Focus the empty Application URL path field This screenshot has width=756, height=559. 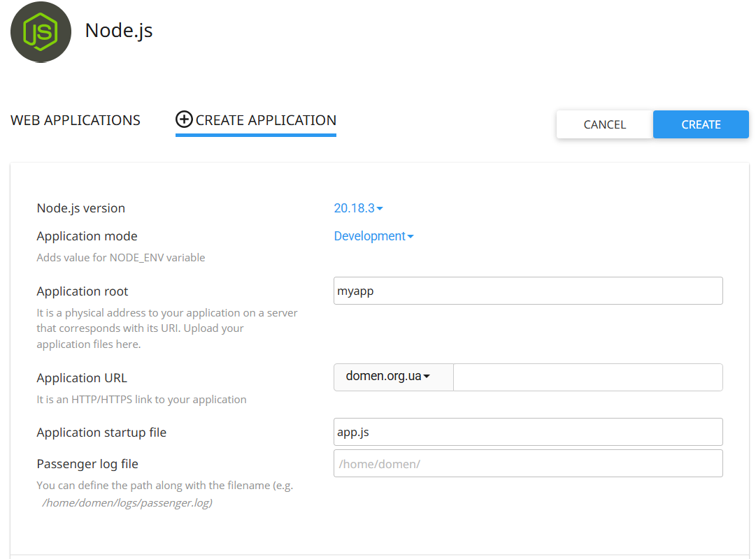(587, 377)
